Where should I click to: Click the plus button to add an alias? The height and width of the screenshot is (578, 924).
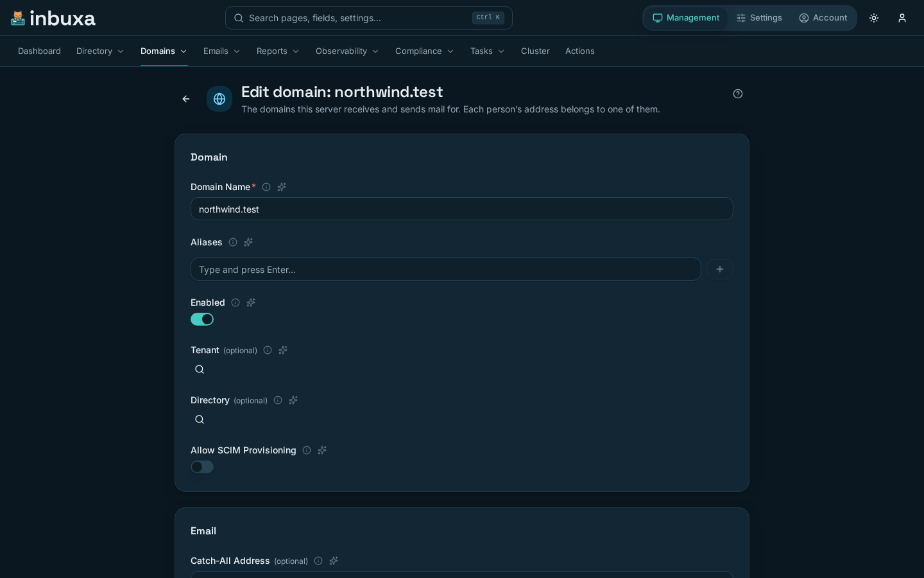coord(720,269)
